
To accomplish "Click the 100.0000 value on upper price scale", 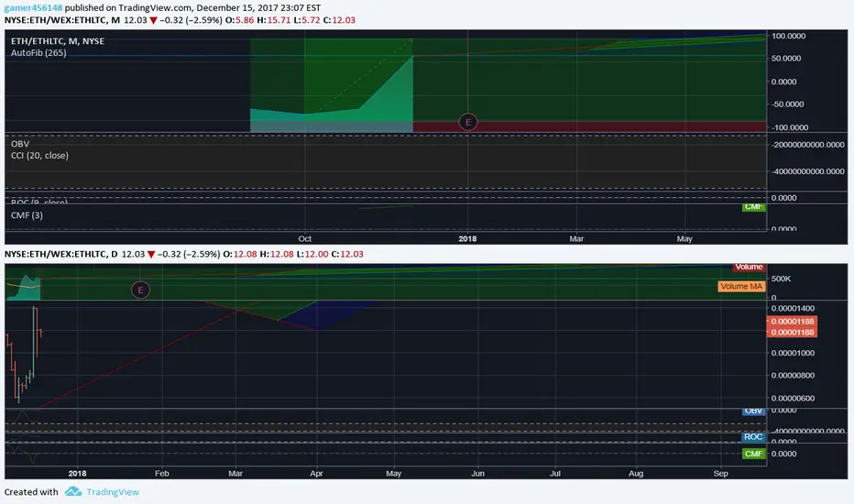I will coord(788,36).
